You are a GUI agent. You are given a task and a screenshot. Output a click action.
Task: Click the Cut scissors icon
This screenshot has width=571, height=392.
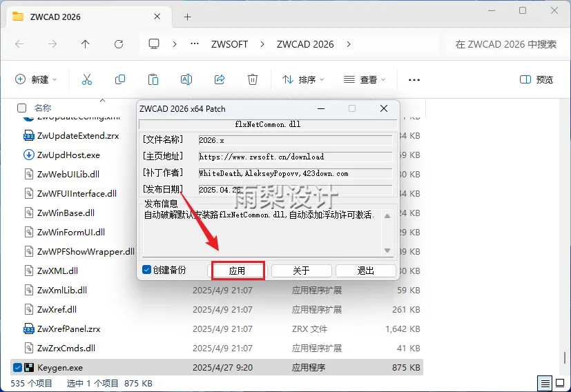(87, 79)
